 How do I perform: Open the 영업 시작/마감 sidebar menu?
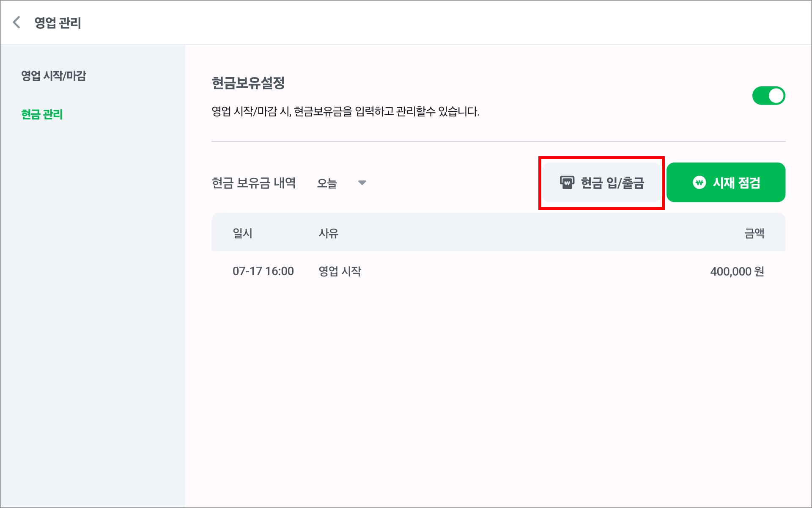click(54, 76)
